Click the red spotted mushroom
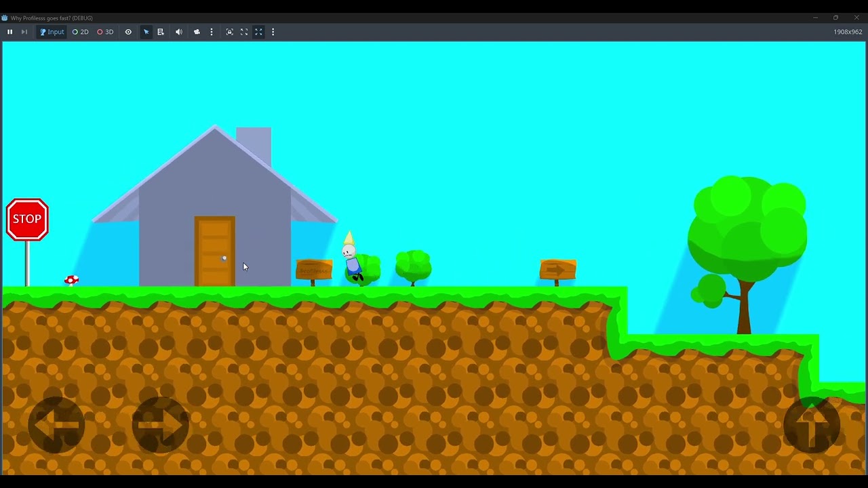Image resolution: width=868 pixels, height=488 pixels. [72, 280]
